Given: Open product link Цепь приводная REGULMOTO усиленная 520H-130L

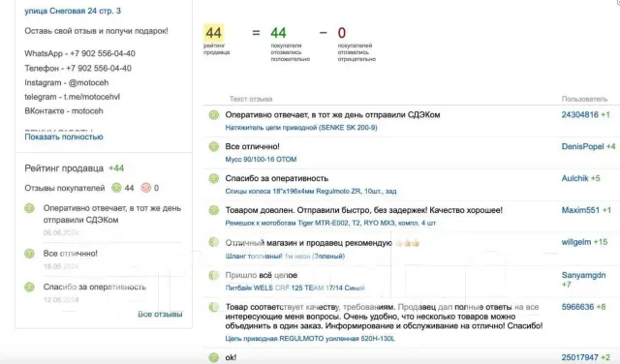Looking at the screenshot, I should [310, 339].
